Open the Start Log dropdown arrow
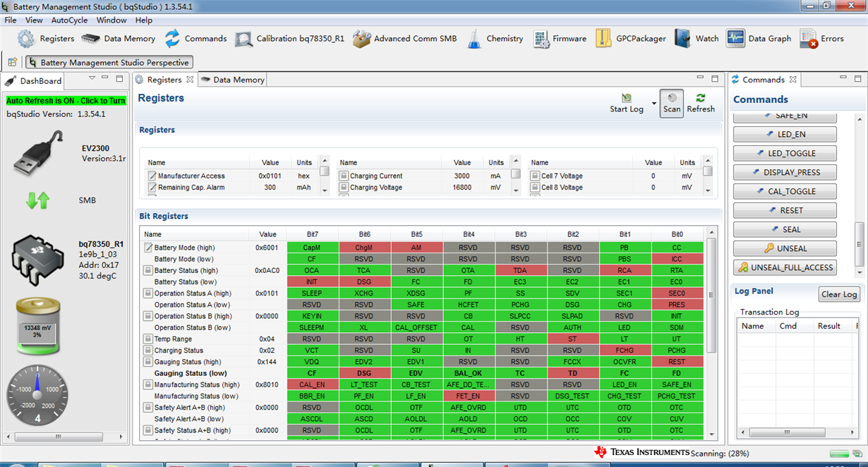Screen dimensions: 868x467 (654, 104)
